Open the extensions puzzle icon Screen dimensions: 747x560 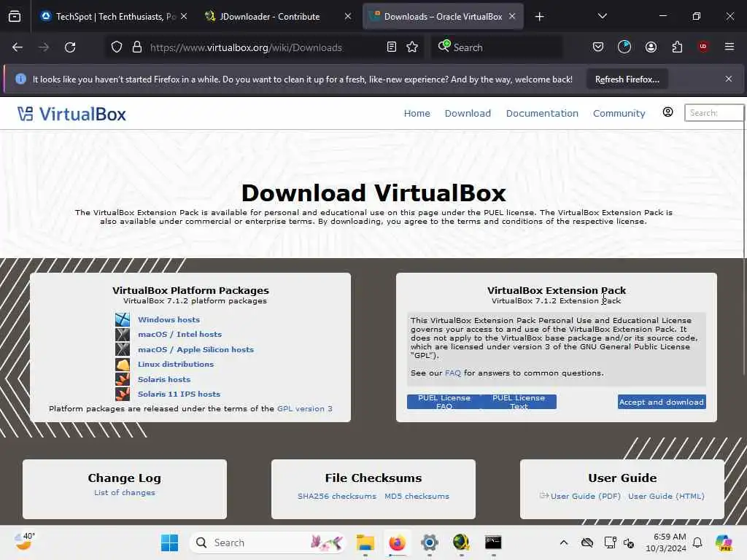tap(677, 47)
